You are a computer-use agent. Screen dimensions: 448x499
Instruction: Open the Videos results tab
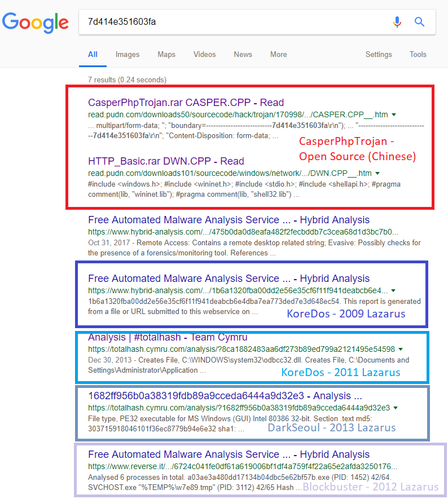(204, 55)
